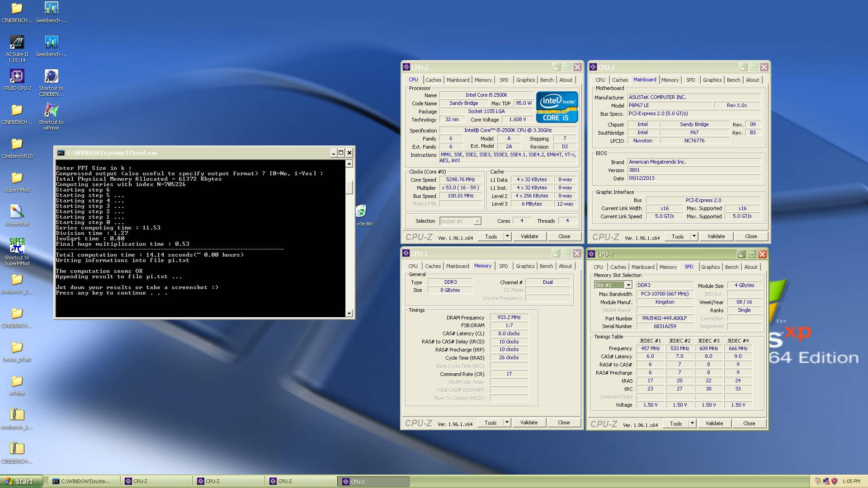Click the Level 3 cache 6 MBytes value
Viewport: 868px width, 488px height.
tap(532, 204)
